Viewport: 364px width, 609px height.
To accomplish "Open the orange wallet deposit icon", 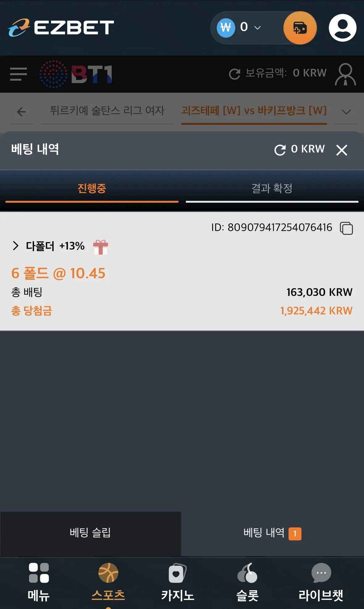I will [300, 28].
